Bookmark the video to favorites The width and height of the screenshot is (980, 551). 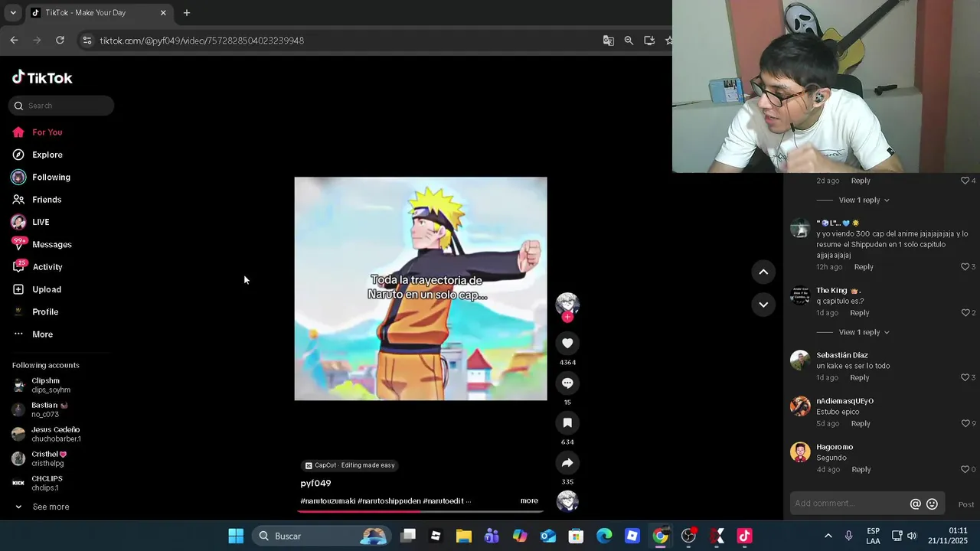tap(567, 423)
